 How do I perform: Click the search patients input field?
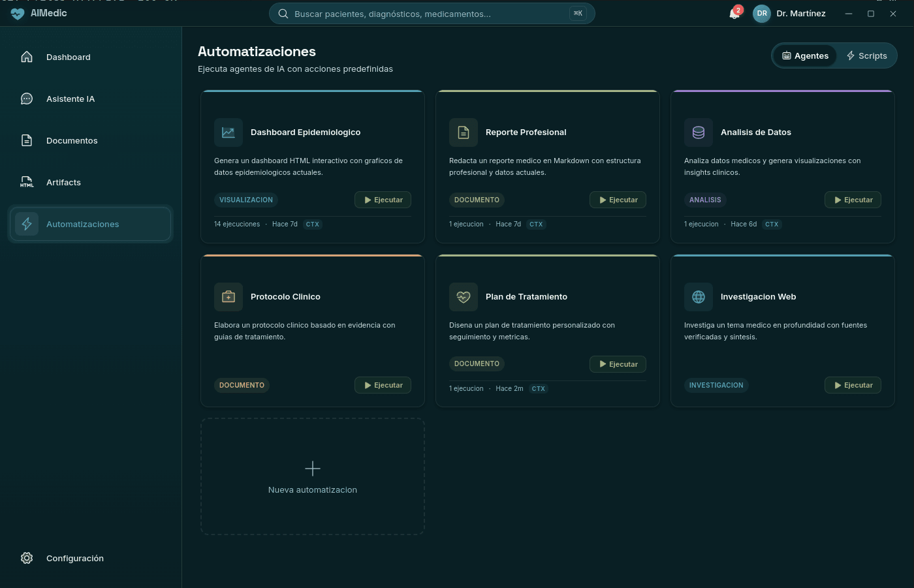tap(432, 13)
